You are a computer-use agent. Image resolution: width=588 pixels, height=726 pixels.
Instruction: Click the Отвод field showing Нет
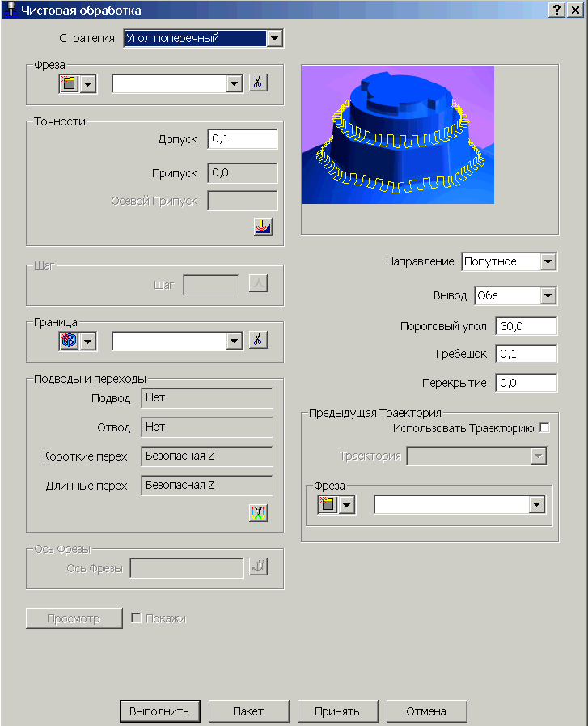click(207, 427)
